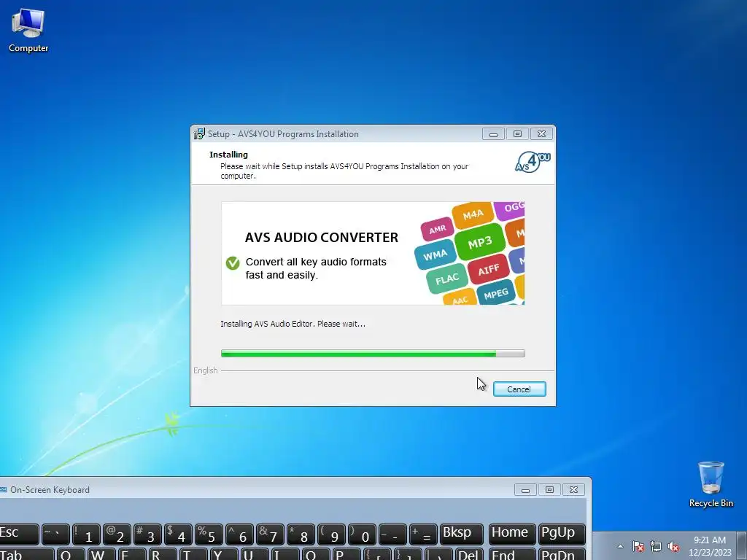Click the 'Installing' heading in setup
This screenshot has width=747, height=560.
click(x=228, y=155)
